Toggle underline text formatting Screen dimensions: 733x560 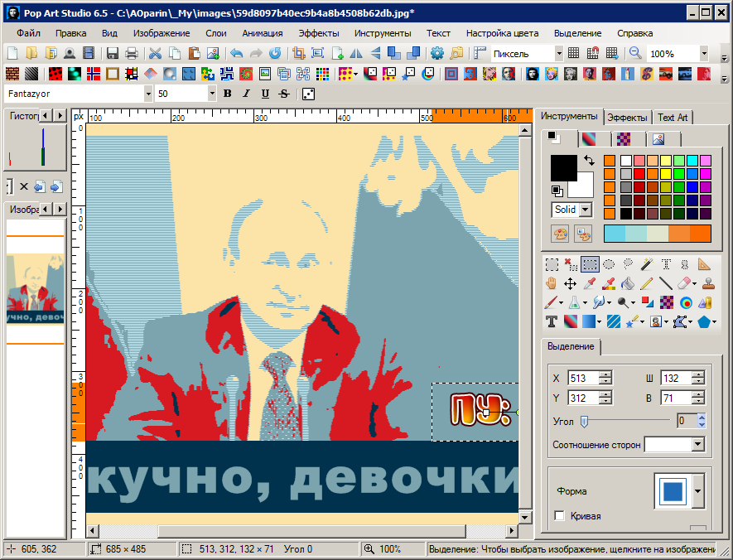tap(265, 94)
